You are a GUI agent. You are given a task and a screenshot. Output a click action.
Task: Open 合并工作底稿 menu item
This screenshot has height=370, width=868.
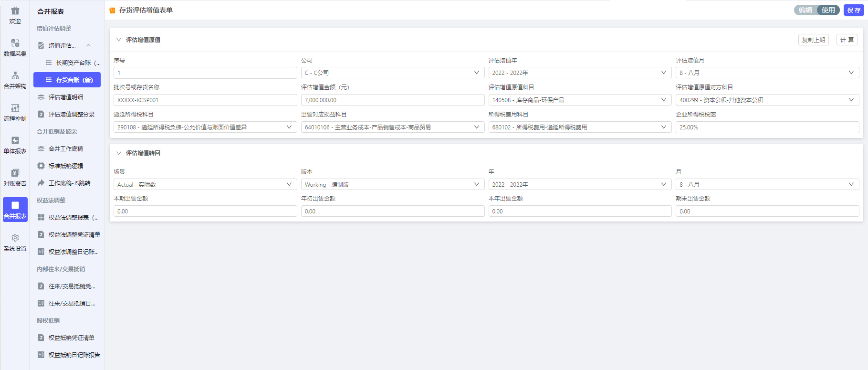pos(66,148)
